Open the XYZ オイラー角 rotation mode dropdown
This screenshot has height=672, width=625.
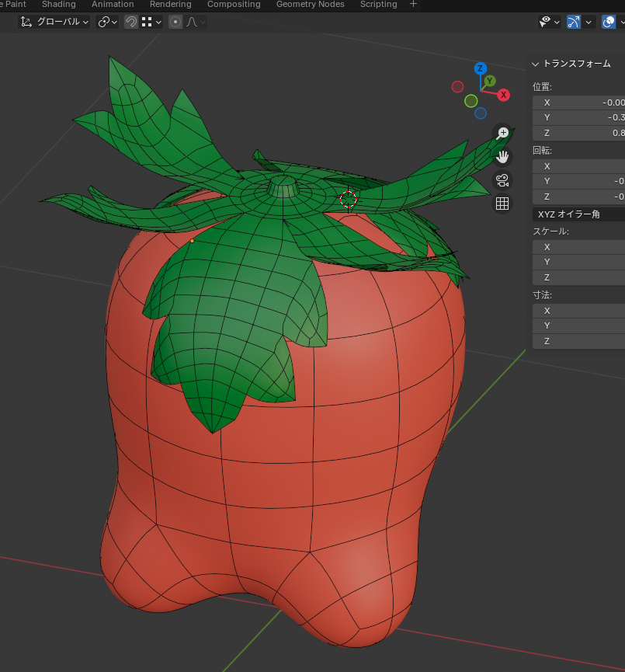(x=578, y=214)
